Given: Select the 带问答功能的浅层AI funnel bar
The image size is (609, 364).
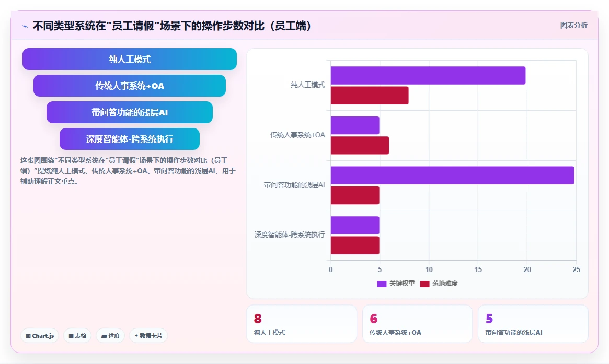Looking at the screenshot, I should tap(129, 112).
